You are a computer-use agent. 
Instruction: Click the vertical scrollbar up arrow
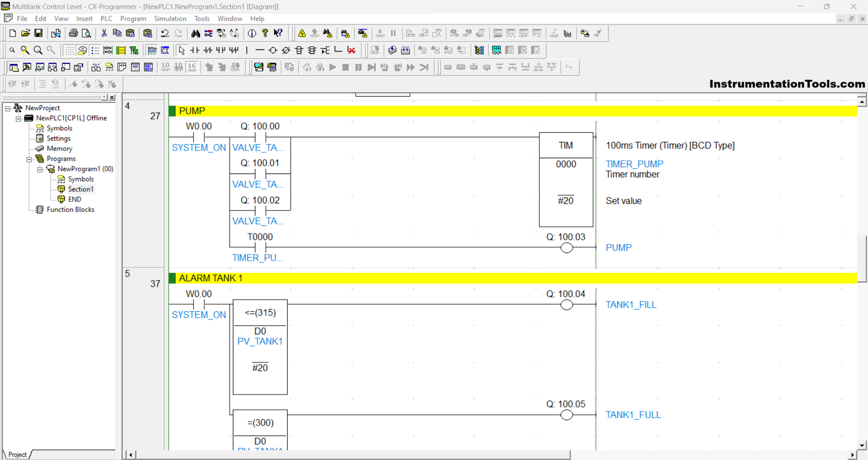pos(862,102)
